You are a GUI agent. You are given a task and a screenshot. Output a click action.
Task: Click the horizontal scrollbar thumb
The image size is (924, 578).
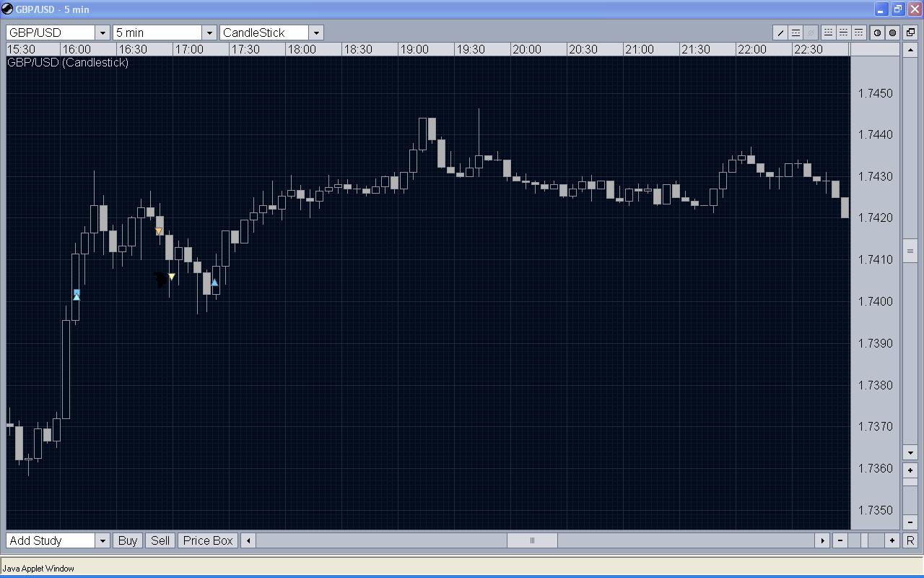532,540
